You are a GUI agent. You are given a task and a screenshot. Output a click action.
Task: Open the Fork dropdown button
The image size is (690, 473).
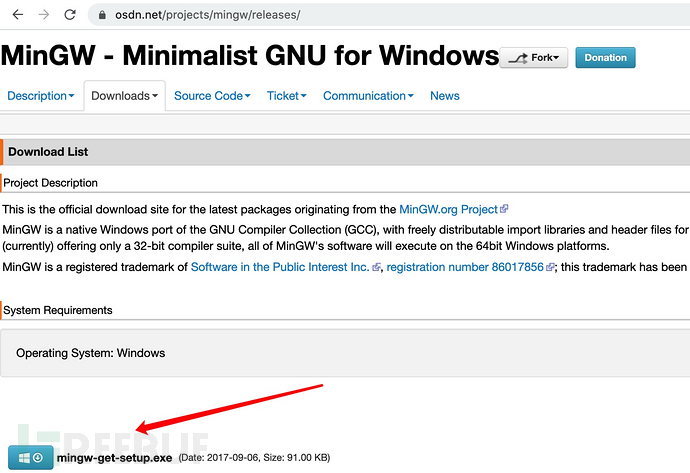pyautogui.click(x=534, y=58)
